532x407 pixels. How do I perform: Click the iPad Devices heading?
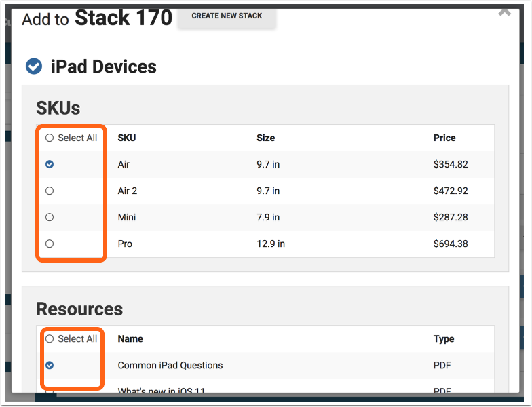(103, 66)
